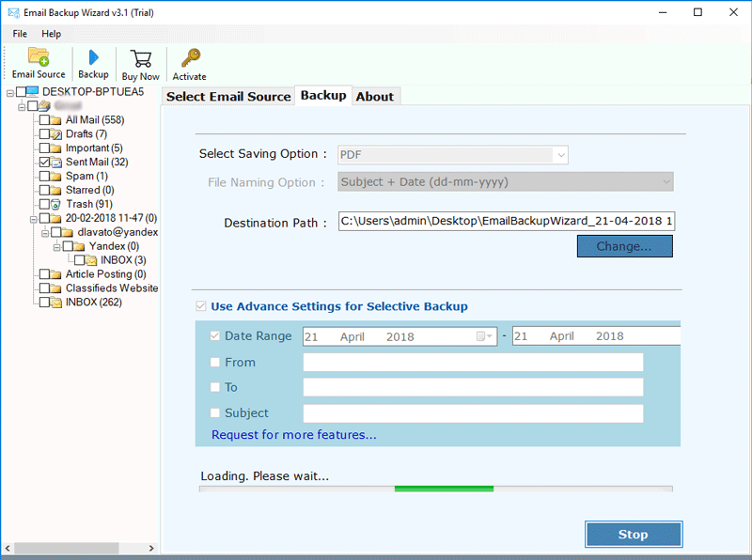
Task: Collapse the 20-02-2018 11-47 node
Action: tap(33, 220)
